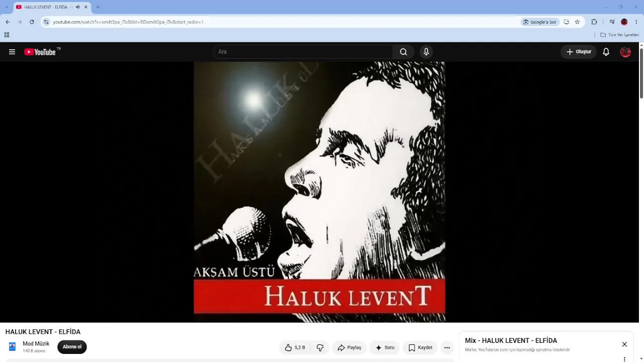Share the video with Paylaş
The height and width of the screenshot is (362, 644).
point(349,347)
